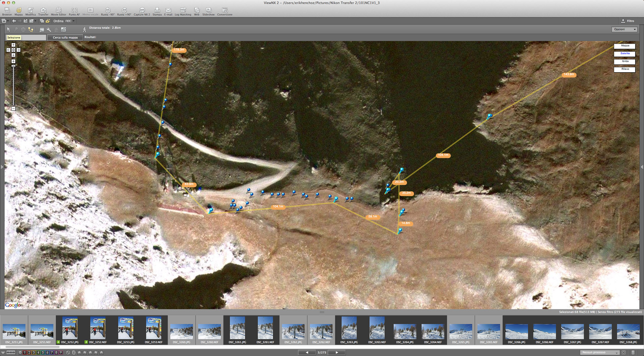
Task: Open Conversione file tool
Action: 225,12
